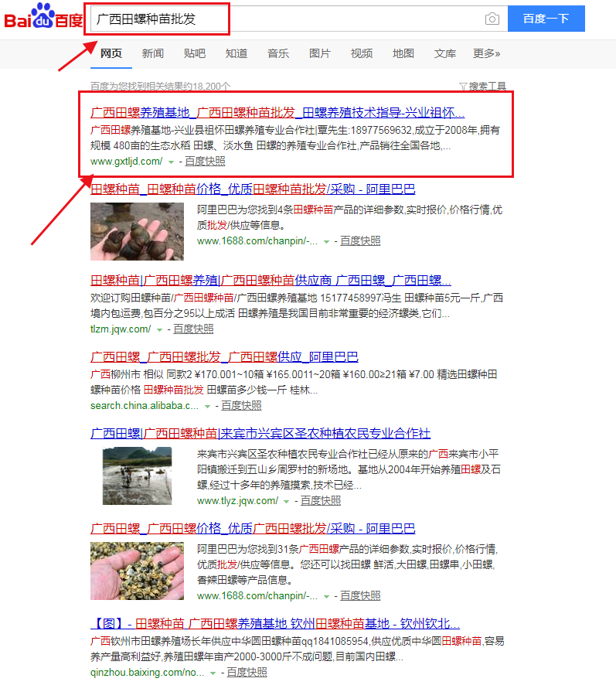Screen dimensions: 616x692
Task: Open 百度快照 for qinzhou.baixing.com result
Action: tap(247, 672)
